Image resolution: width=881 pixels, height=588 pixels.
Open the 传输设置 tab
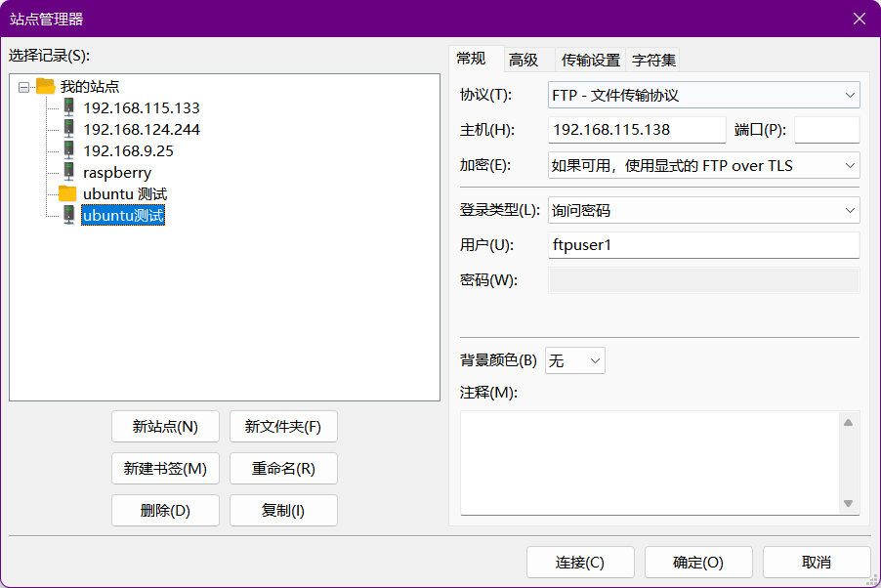coord(588,60)
